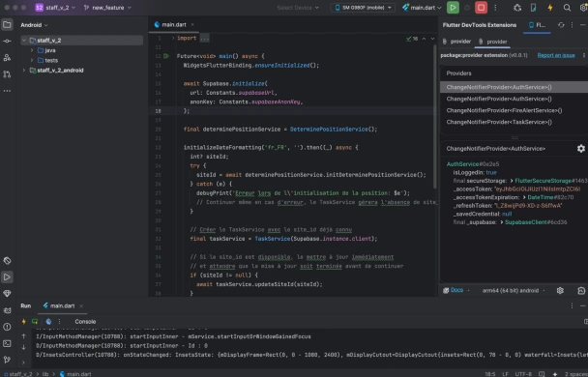Click hot reload lightning icon in Run panel
This screenshot has width=588, height=377.
click(23, 322)
